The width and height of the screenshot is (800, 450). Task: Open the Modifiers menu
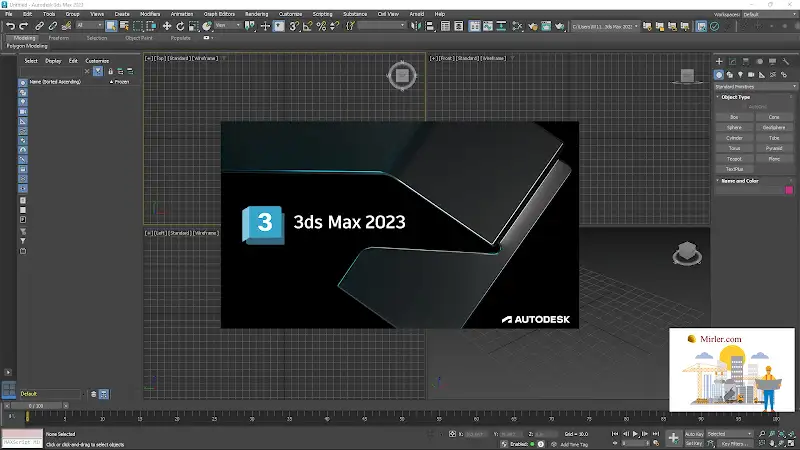(150, 14)
